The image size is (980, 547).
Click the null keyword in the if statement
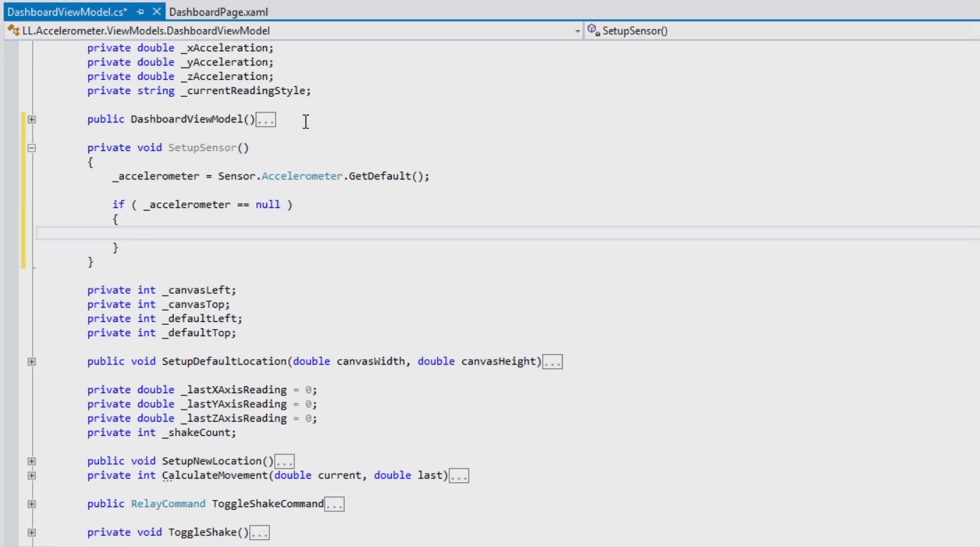click(x=268, y=204)
